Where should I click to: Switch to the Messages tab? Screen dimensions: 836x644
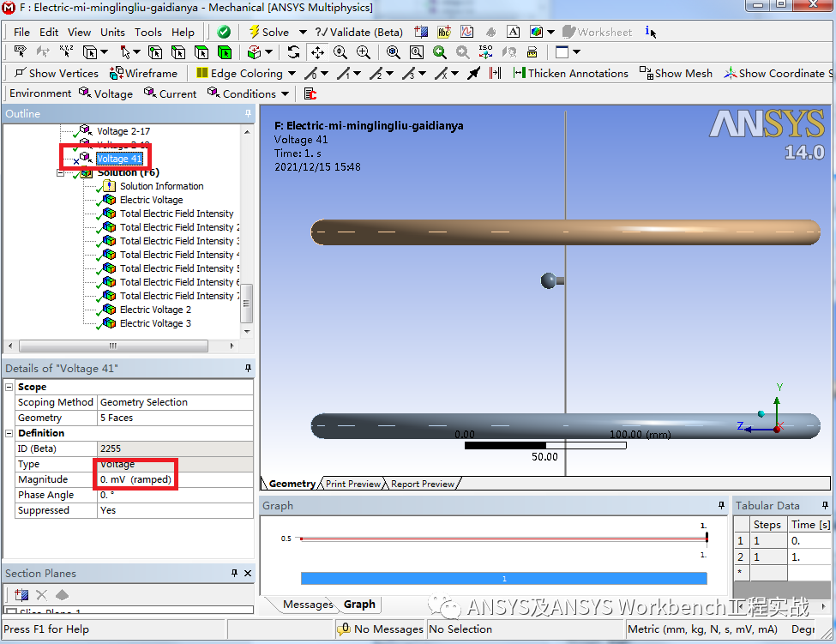pos(308,604)
